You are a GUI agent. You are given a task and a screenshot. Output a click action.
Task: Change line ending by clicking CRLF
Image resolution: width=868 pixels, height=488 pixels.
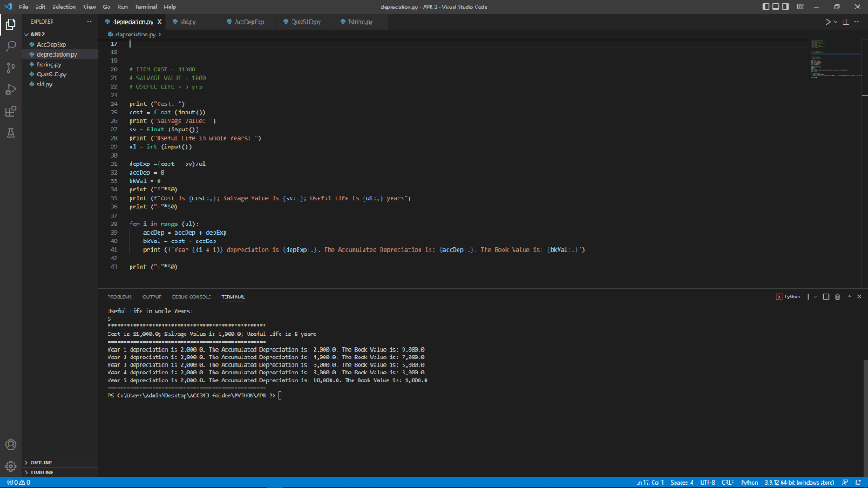[727, 482]
